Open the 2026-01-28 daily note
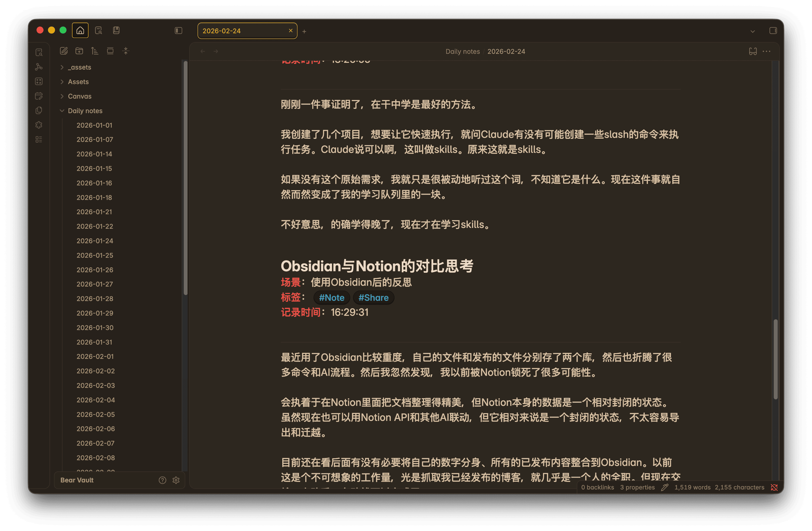The image size is (812, 531). pos(95,299)
